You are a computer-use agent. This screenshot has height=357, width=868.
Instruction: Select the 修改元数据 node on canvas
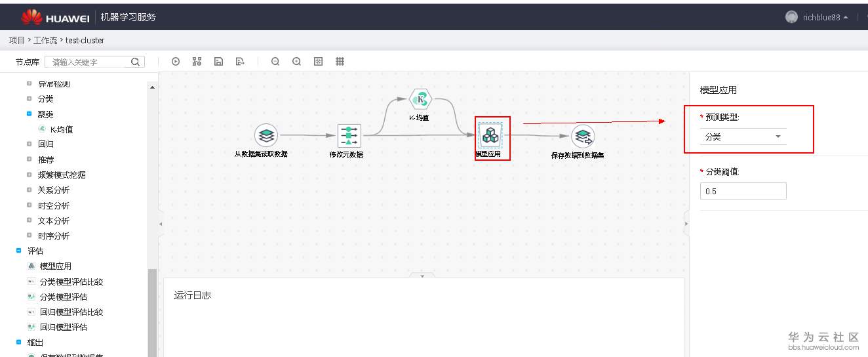[349, 136]
